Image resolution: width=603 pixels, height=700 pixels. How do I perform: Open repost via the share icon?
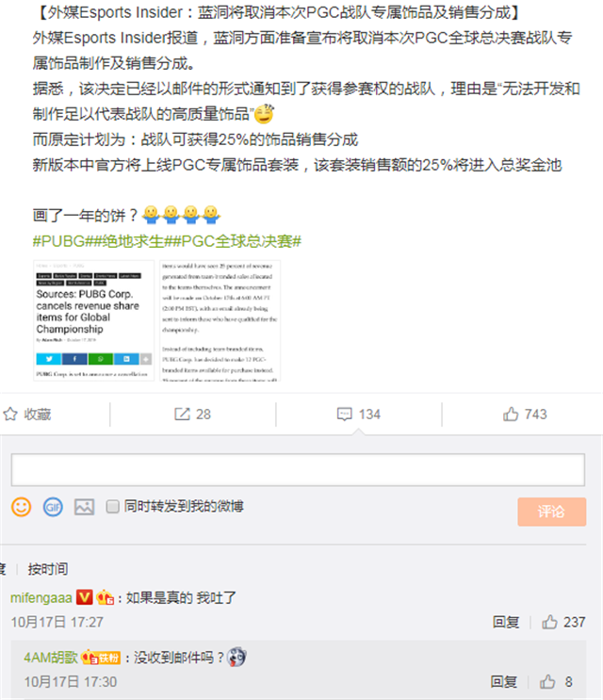(x=182, y=415)
